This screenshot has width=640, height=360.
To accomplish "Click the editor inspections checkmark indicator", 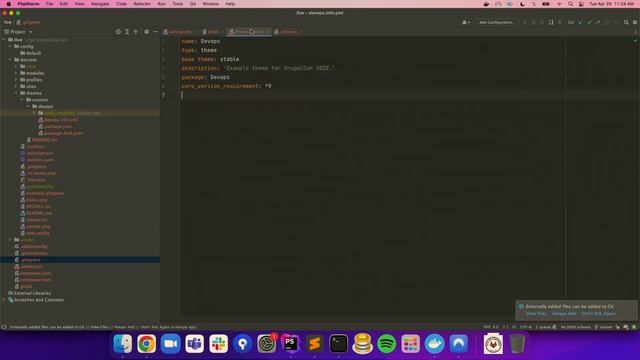I will [x=635, y=40].
